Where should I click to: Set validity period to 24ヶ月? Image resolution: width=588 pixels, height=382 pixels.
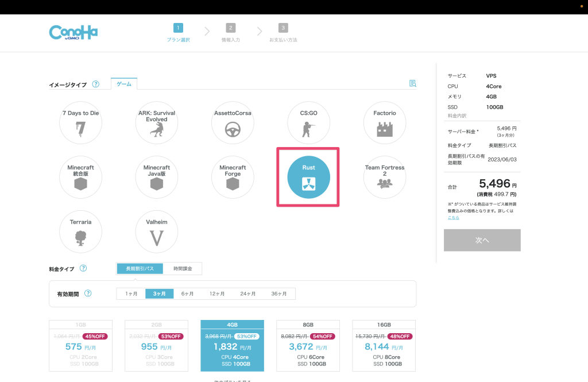point(248,294)
